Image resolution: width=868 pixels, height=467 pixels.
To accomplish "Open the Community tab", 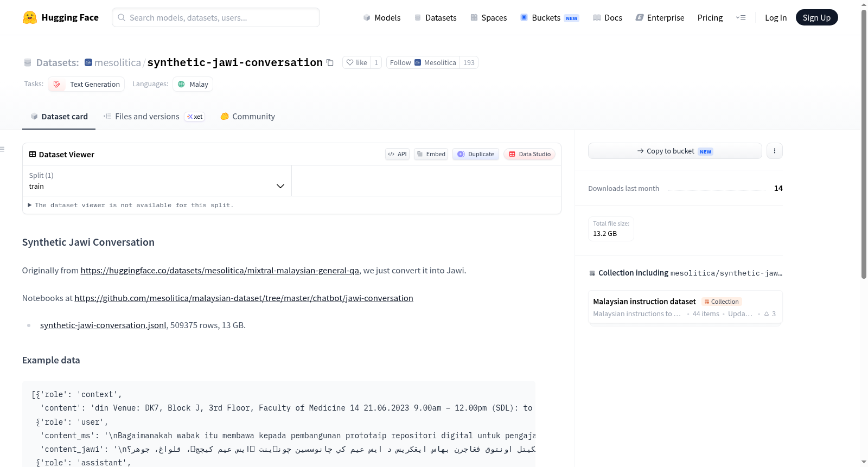I will coord(247,117).
